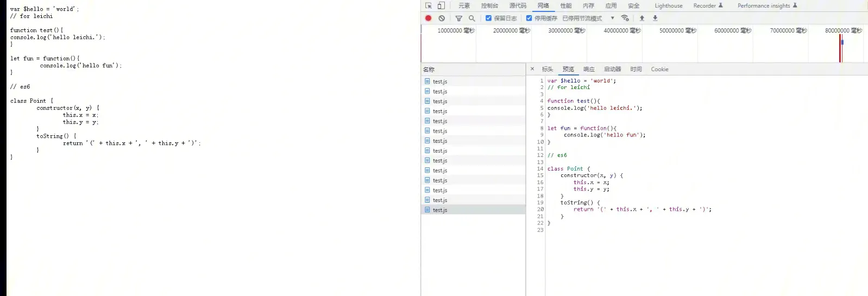Image resolution: width=868 pixels, height=296 pixels.
Task: Switch to the 响应 tab
Action: (589, 69)
